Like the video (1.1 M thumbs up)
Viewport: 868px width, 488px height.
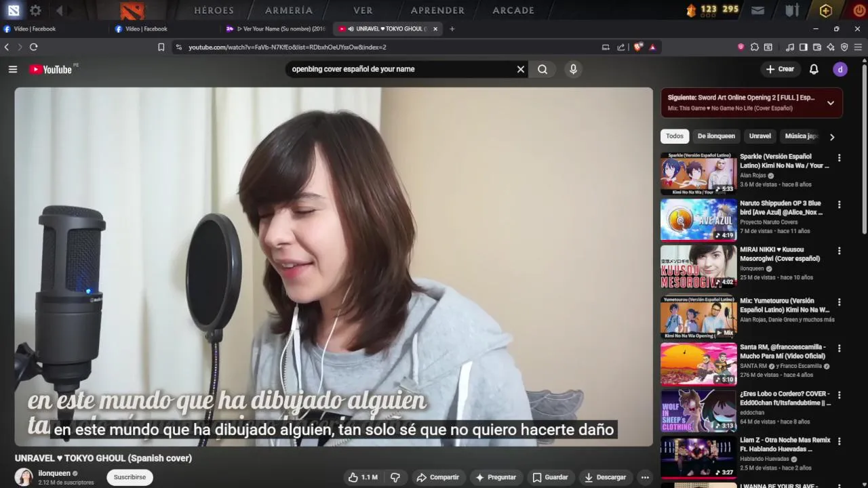[x=363, y=477]
